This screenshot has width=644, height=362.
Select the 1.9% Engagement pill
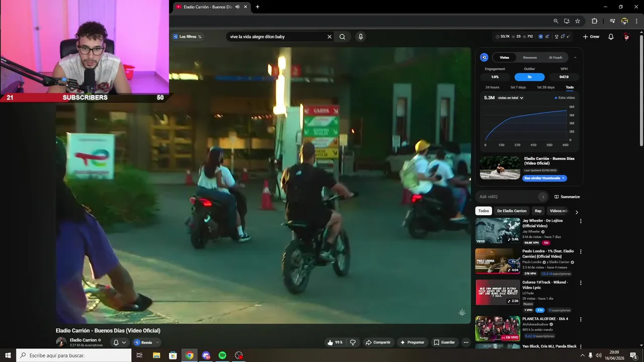click(x=495, y=77)
